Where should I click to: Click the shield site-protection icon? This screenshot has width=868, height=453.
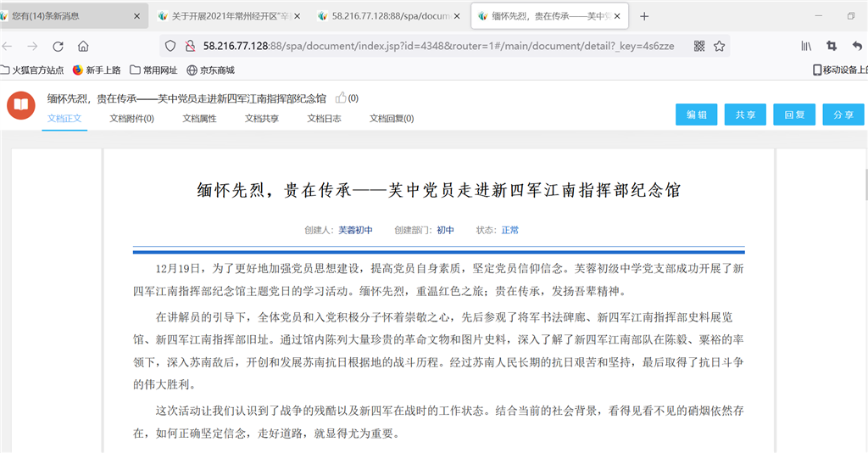click(x=170, y=46)
